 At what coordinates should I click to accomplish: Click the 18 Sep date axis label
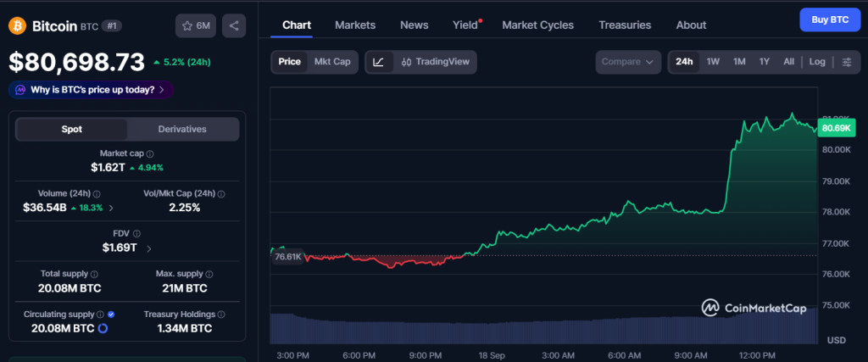[x=492, y=355]
